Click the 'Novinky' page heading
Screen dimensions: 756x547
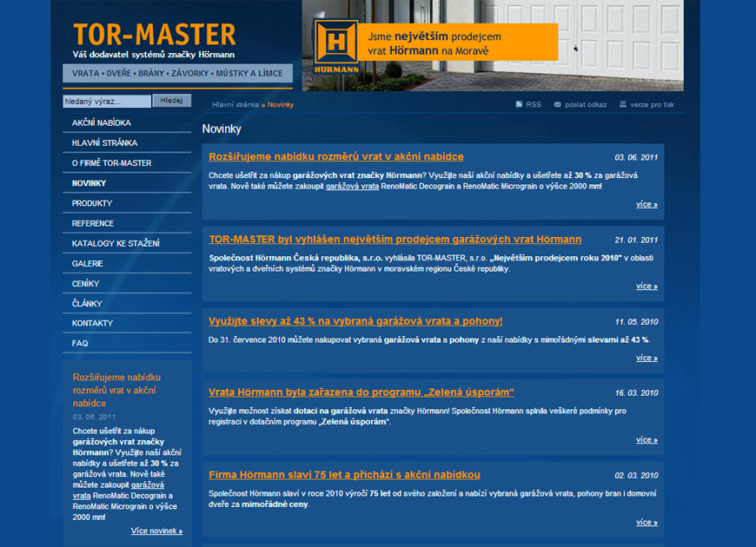coord(222,129)
